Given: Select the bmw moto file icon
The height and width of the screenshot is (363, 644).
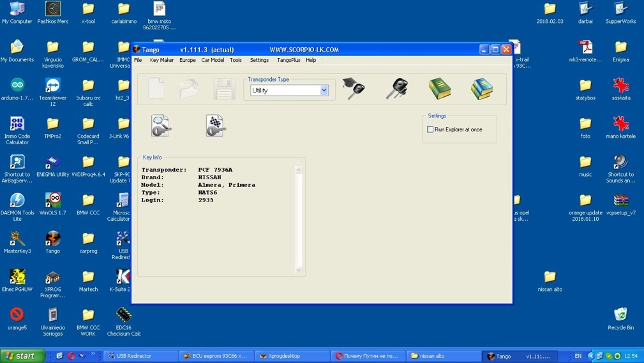Looking at the screenshot, I should point(160,15).
